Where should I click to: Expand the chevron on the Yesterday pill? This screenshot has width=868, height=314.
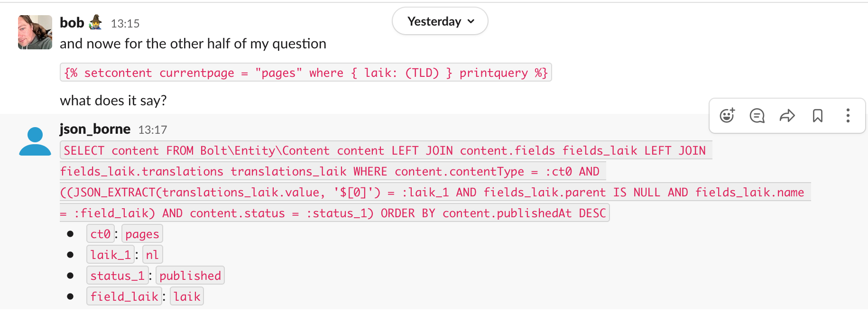coord(470,21)
